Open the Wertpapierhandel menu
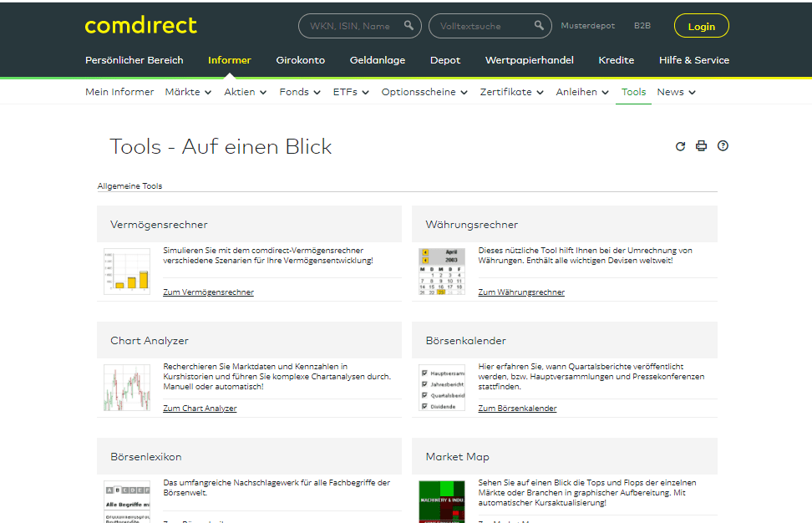Image resolution: width=812 pixels, height=523 pixels. click(530, 60)
